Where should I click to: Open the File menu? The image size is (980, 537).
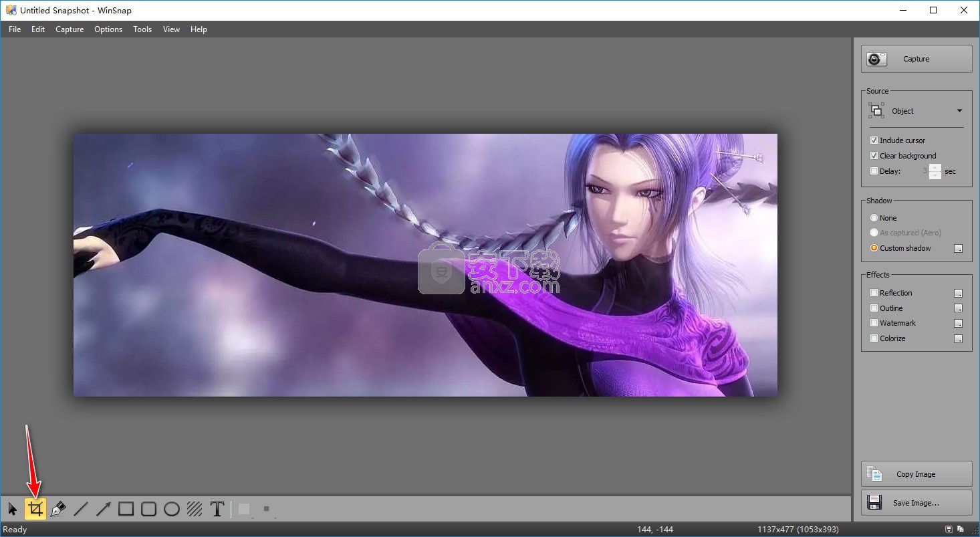[x=15, y=29]
